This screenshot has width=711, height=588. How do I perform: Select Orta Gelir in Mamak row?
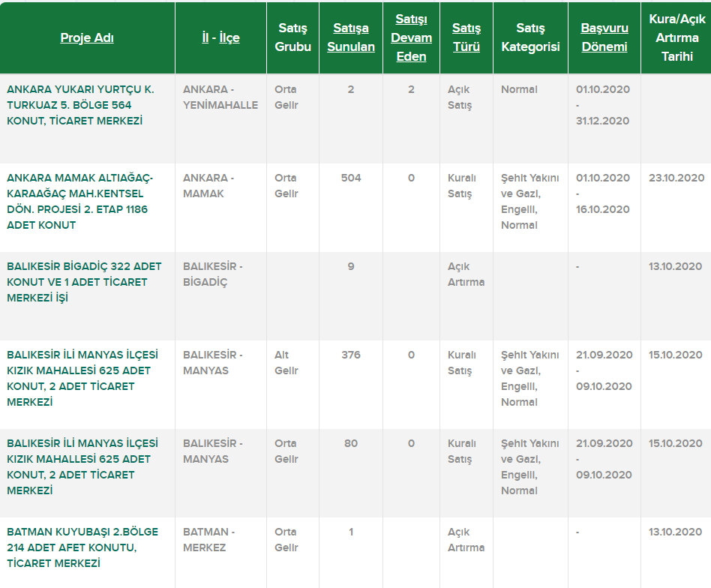click(286, 186)
